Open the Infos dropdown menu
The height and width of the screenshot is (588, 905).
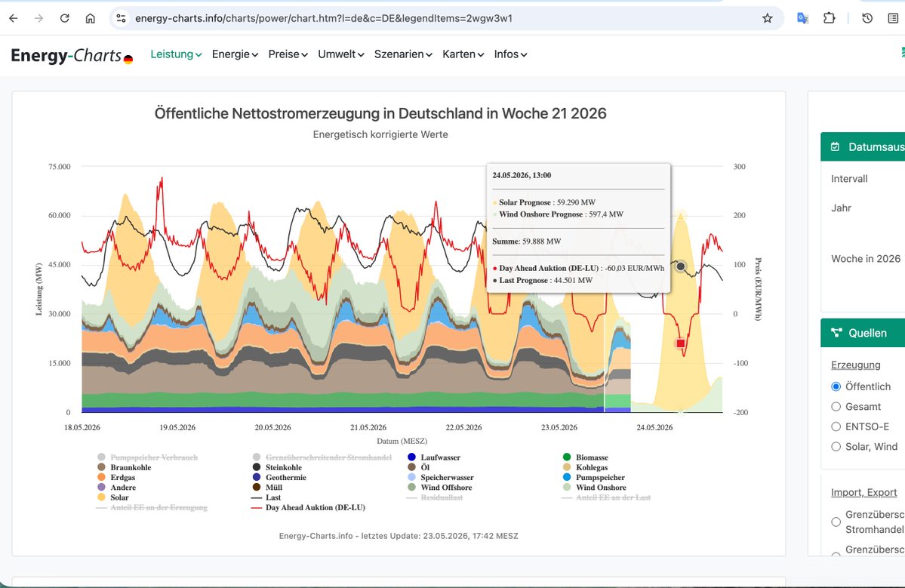point(511,54)
